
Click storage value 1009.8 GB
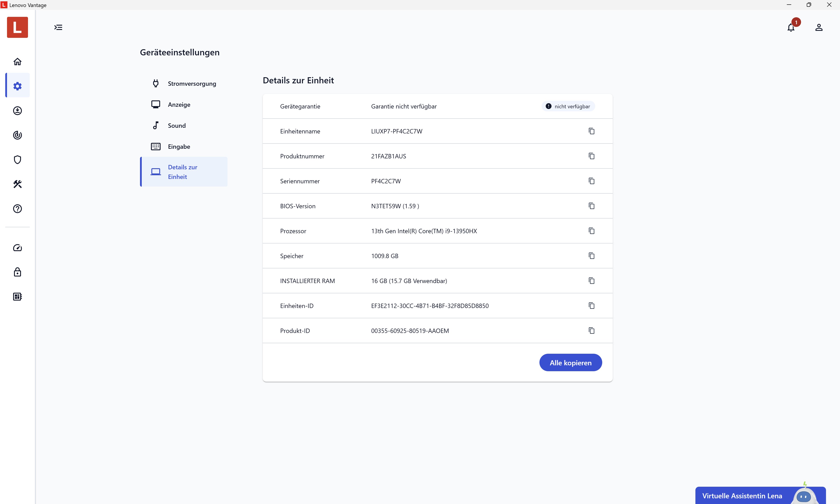pyautogui.click(x=385, y=256)
